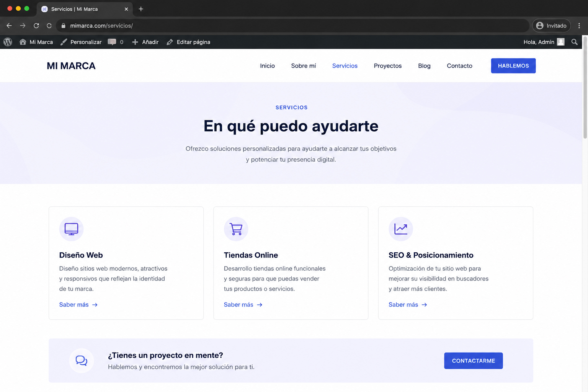This screenshot has height=392, width=588.
Task: Click the SERVICIOS label above the title
Action: click(x=292, y=108)
